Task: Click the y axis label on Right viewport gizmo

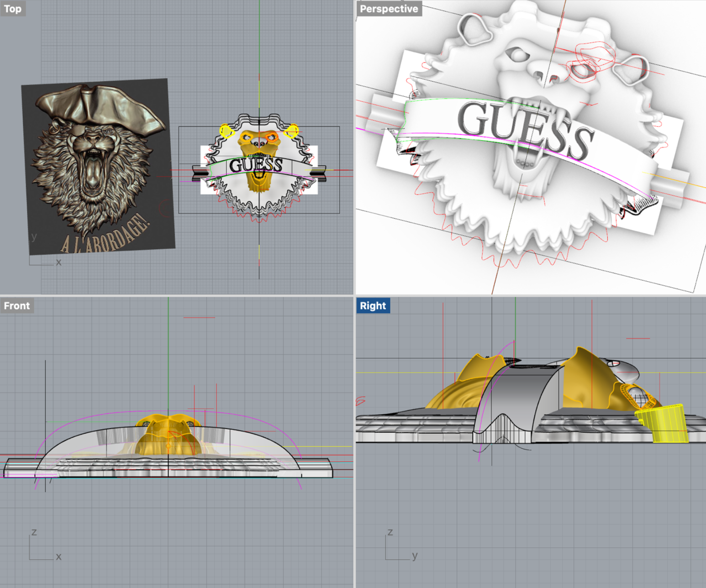Action: coord(414,556)
